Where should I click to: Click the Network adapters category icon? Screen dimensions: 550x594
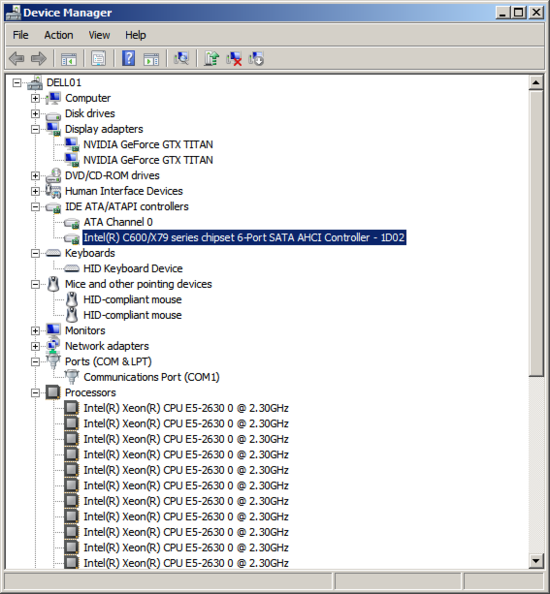pos(53,345)
